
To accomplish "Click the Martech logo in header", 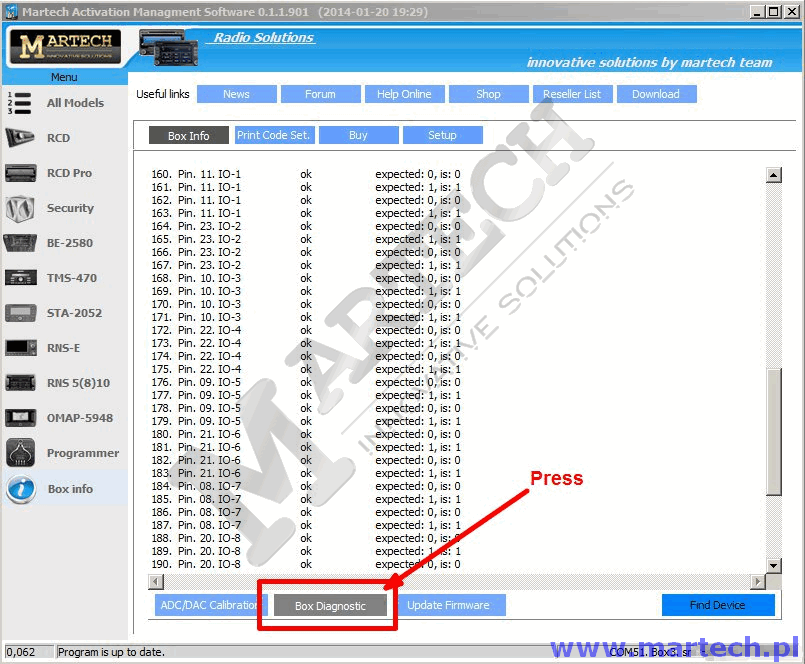I will click(65, 47).
